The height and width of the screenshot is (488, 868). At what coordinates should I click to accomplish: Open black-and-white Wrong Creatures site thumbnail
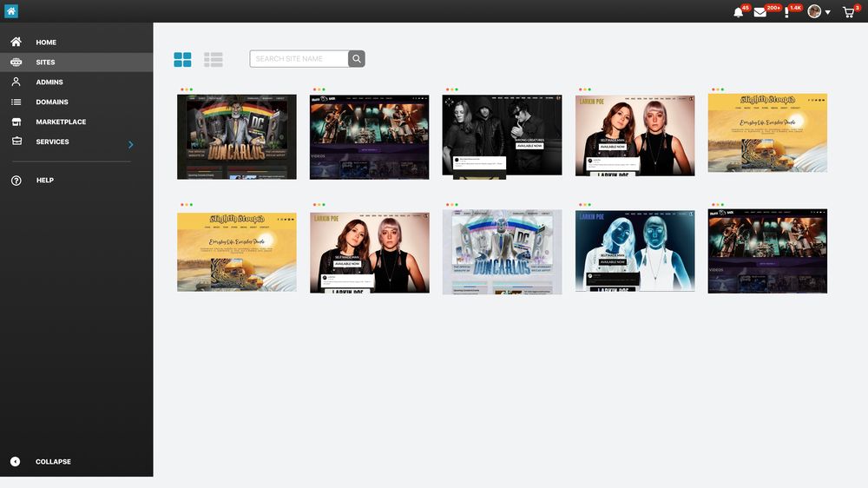502,137
